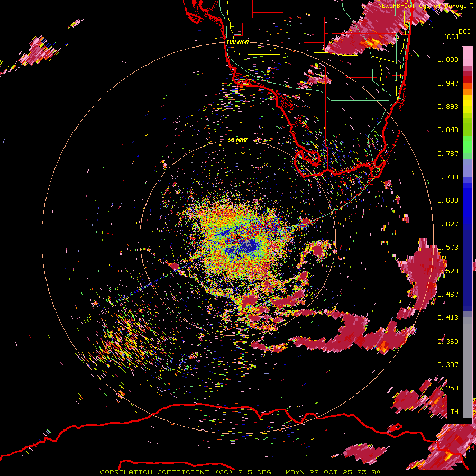Click the 0.413 scale value
The width and height of the screenshot is (476, 476).
[x=448, y=318]
